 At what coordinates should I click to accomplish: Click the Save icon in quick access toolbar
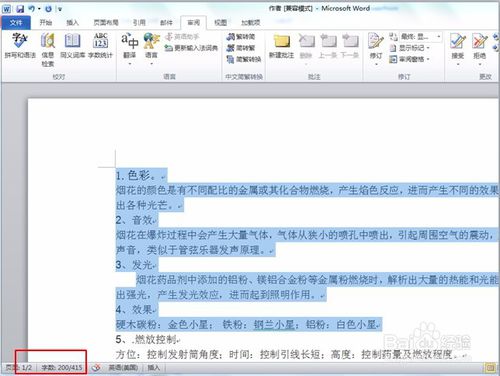(x=20, y=9)
